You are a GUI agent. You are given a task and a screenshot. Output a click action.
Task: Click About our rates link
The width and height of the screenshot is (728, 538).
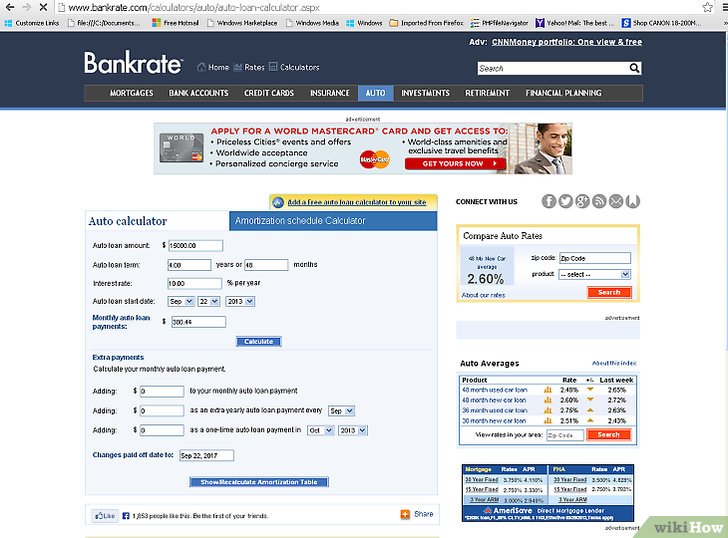483,295
